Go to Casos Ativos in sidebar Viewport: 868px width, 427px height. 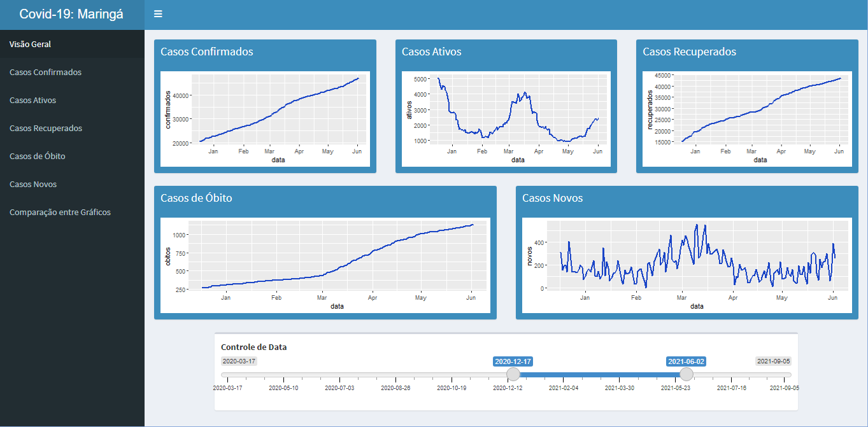(x=37, y=101)
